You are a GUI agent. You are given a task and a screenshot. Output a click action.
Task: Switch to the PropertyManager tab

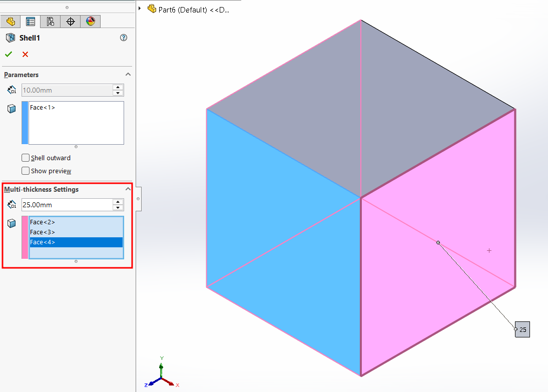click(x=31, y=22)
